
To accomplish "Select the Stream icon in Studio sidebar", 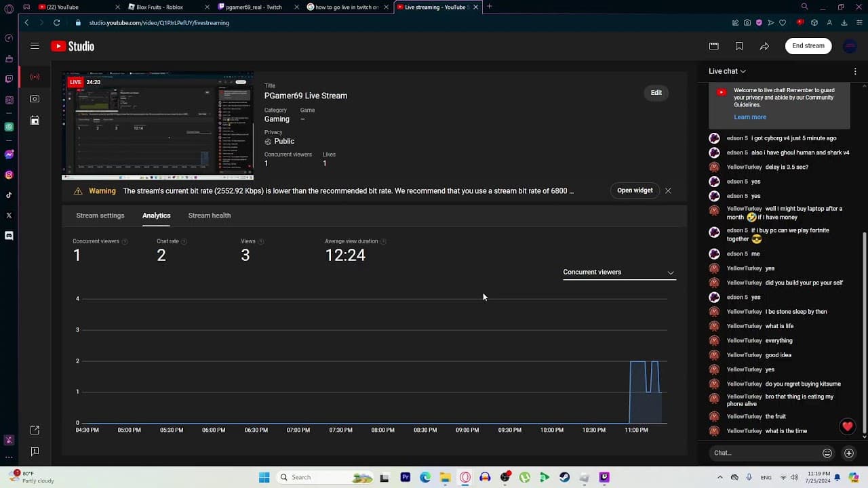I will click(x=35, y=77).
